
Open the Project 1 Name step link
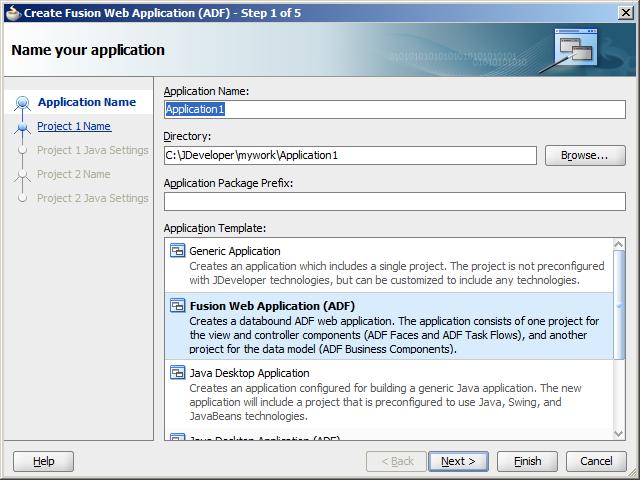74,126
